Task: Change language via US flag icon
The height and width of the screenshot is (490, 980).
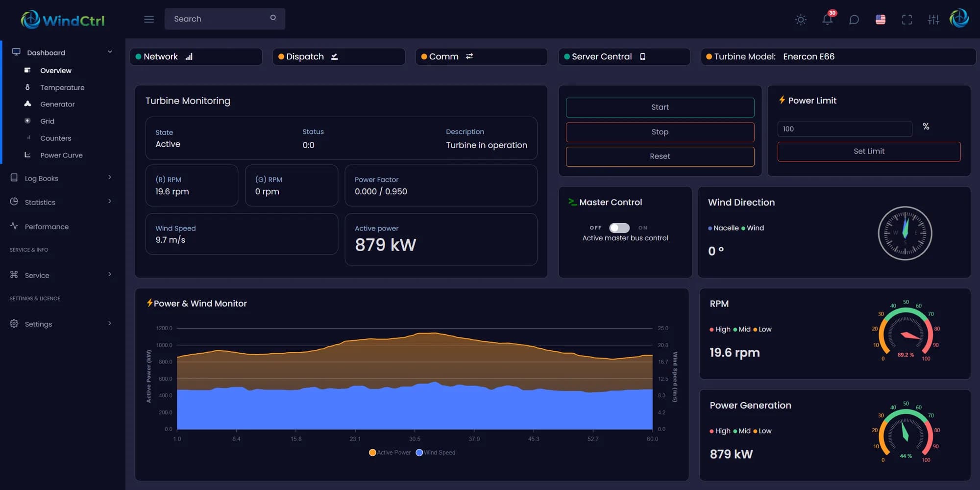Action: 881,20
